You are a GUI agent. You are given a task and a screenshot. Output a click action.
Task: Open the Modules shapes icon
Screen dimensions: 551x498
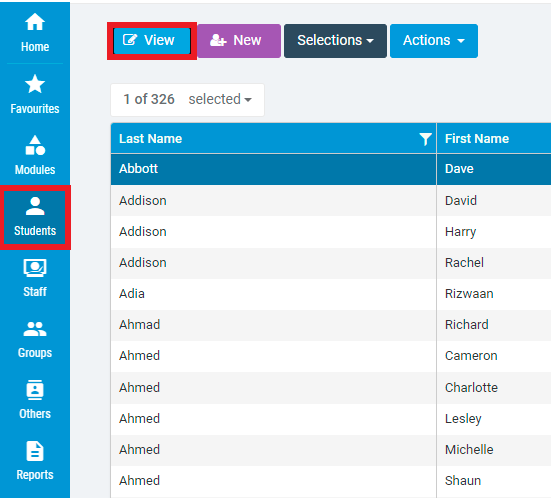[x=35, y=145]
